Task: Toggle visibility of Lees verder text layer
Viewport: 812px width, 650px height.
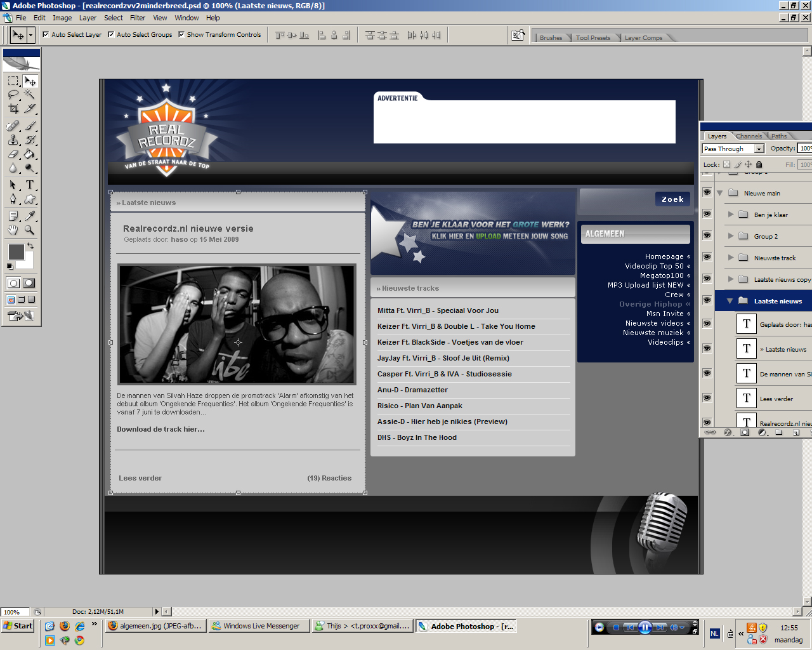Action: pos(707,398)
